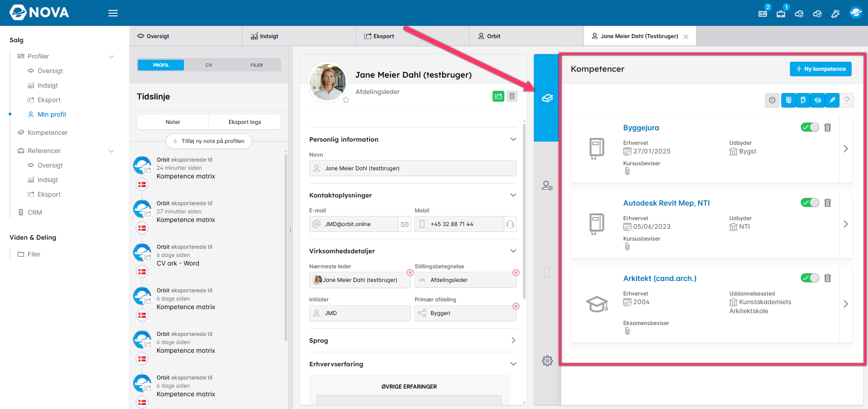Click the cloud download icon
Screen dimensions: 868x409
click(799, 14)
